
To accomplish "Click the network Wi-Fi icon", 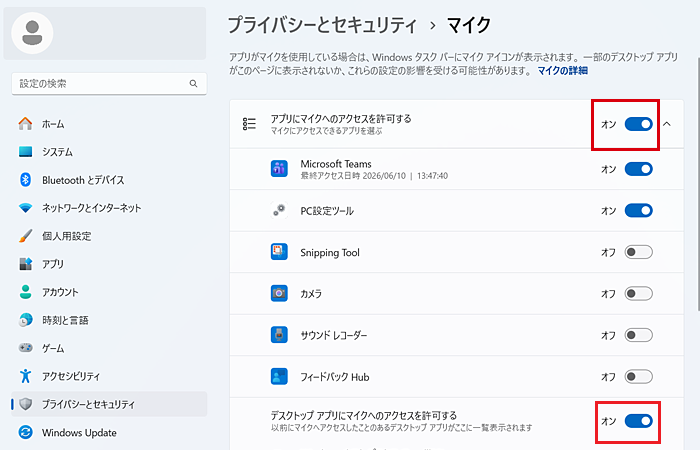I will [25, 208].
